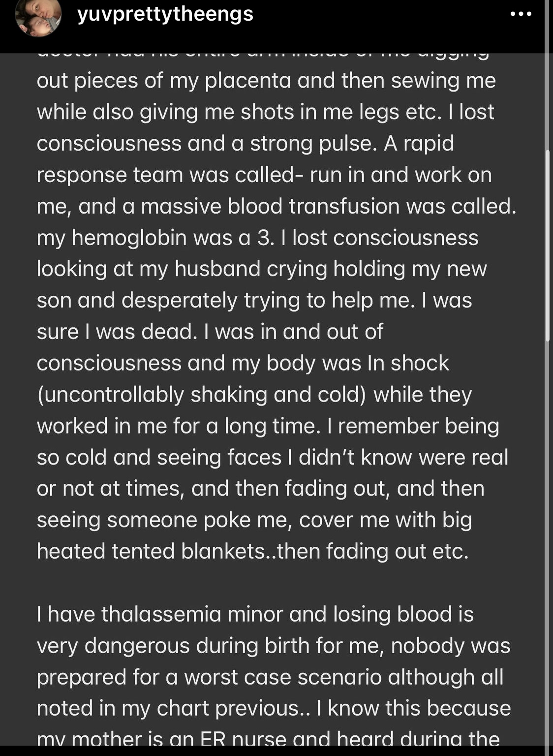The width and height of the screenshot is (553, 756).
Task: Select the words 'massive blood transfusion'
Action: (x=270, y=206)
